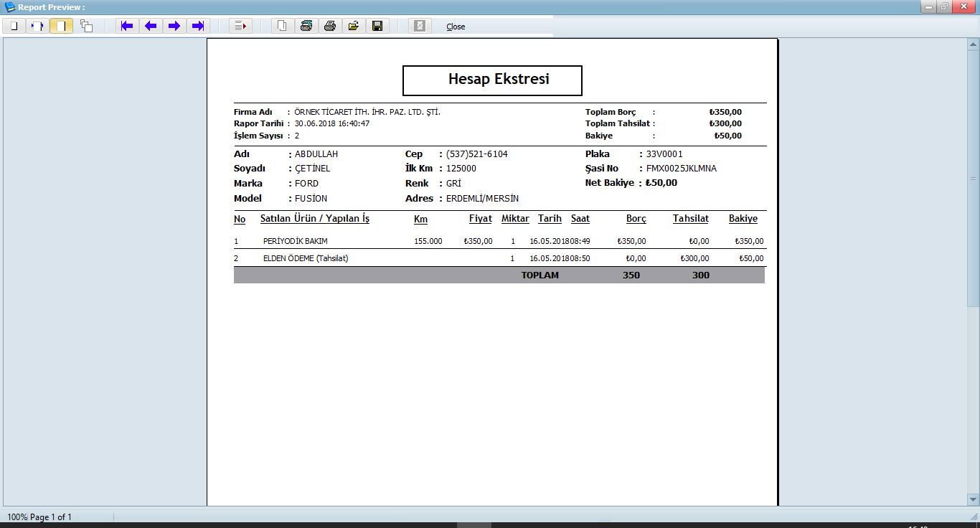Click the zoom to fit page icon
The width and height of the screenshot is (980, 528).
(14, 26)
